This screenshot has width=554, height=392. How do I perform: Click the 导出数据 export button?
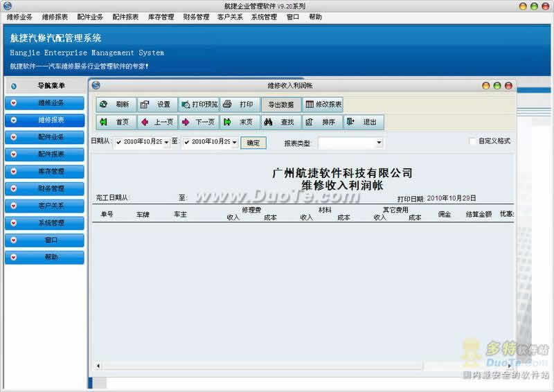pyautogui.click(x=281, y=105)
